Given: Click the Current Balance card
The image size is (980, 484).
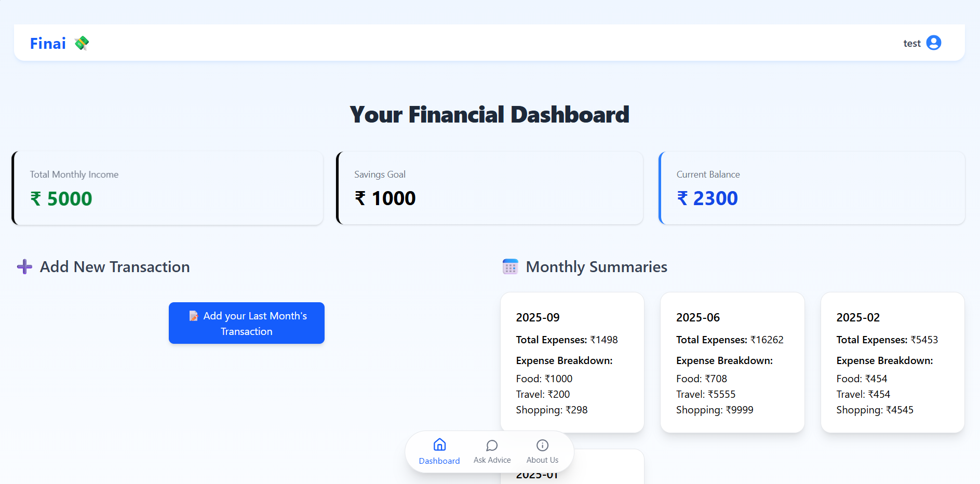Looking at the screenshot, I should tap(812, 188).
